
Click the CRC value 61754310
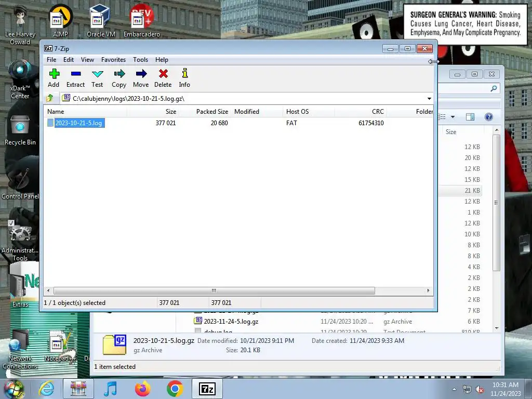[x=371, y=123]
